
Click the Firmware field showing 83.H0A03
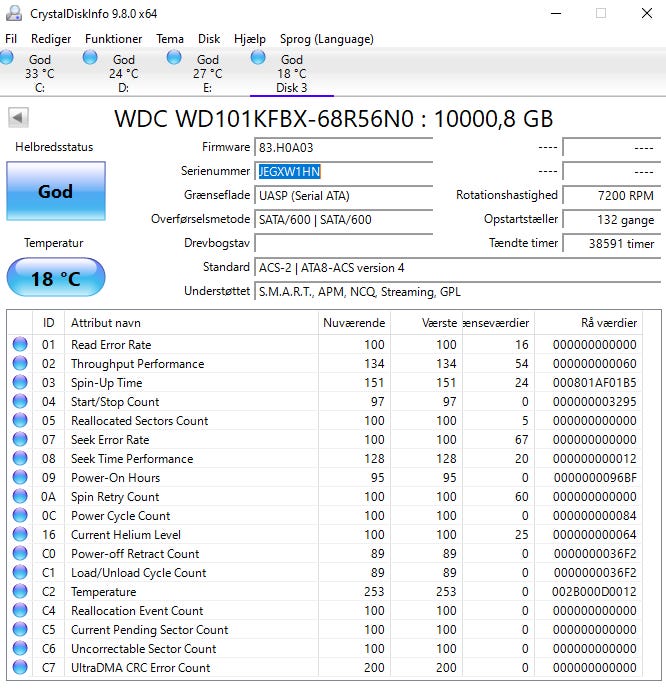point(344,147)
